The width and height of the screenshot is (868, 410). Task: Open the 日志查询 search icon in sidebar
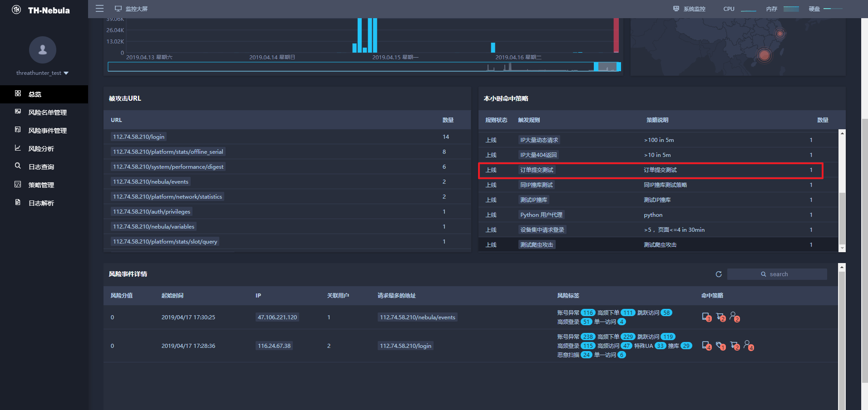coord(18,166)
